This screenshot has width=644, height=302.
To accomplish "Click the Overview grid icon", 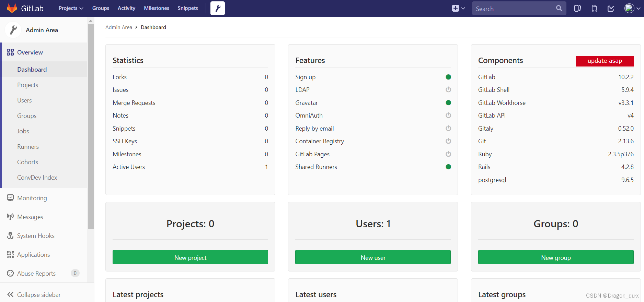I will pos(10,52).
